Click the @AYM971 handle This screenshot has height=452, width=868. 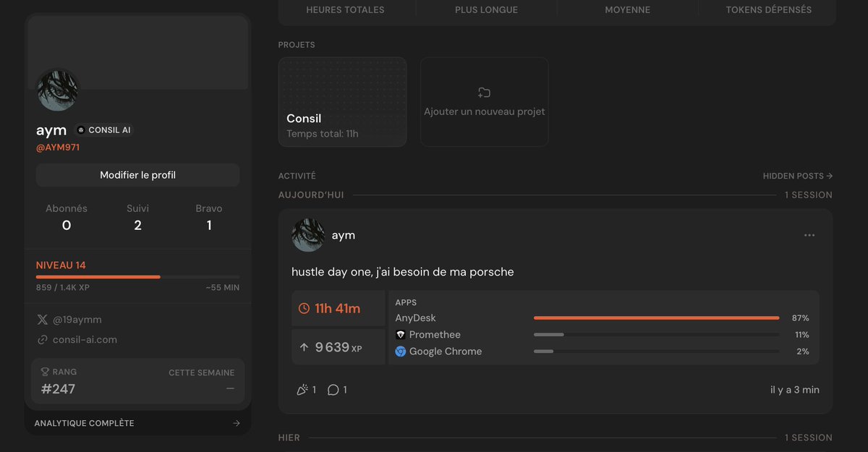pyautogui.click(x=58, y=148)
